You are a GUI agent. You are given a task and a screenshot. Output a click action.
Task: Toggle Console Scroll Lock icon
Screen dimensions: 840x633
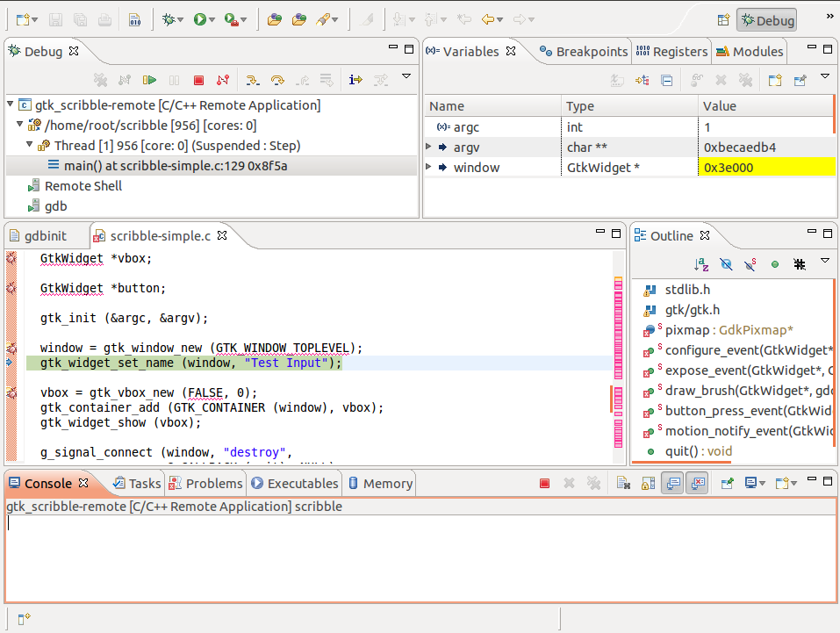pos(649,484)
